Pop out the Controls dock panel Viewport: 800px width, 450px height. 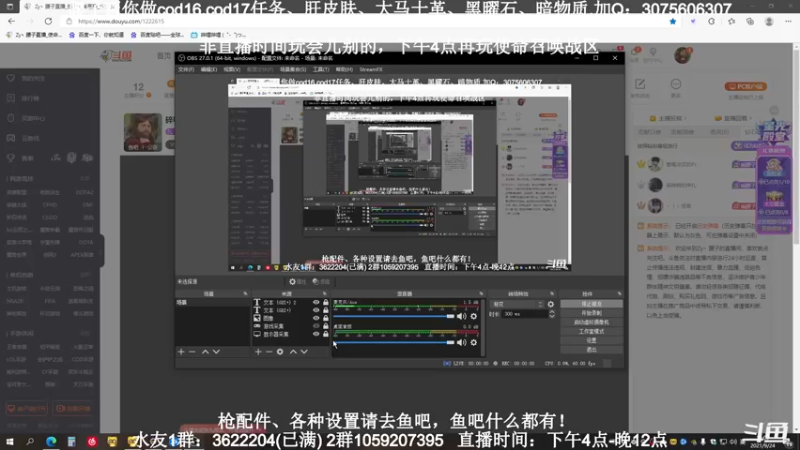[619, 294]
